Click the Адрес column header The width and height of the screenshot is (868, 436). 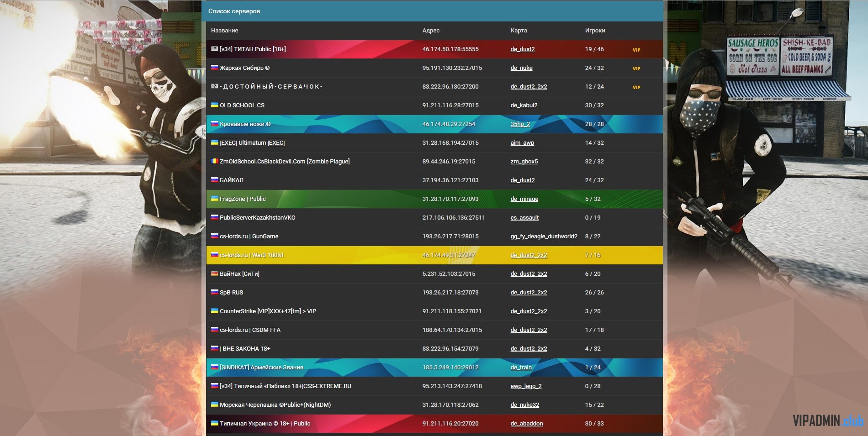pos(431,31)
